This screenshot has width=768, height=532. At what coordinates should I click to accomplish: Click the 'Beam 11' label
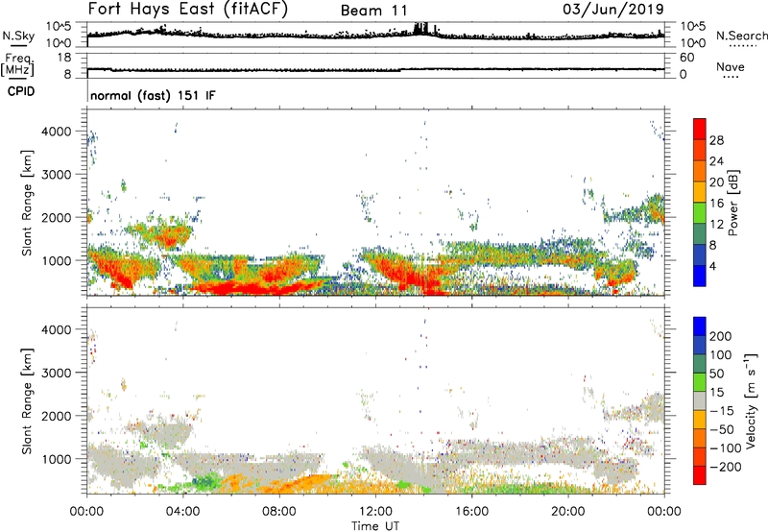point(373,11)
